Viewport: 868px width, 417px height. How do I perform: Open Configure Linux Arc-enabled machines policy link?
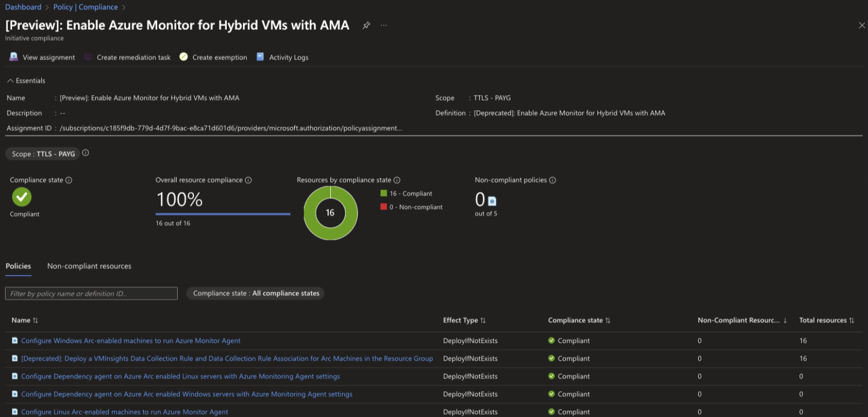(x=124, y=412)
